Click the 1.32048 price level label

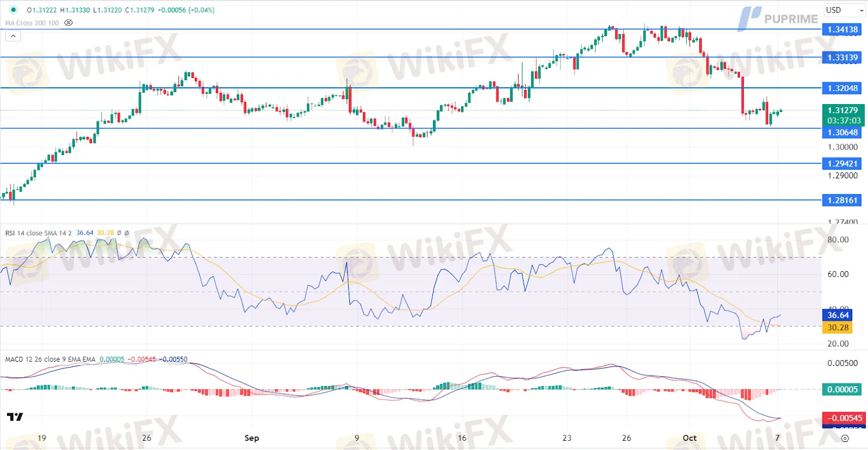tap(842, 88)
